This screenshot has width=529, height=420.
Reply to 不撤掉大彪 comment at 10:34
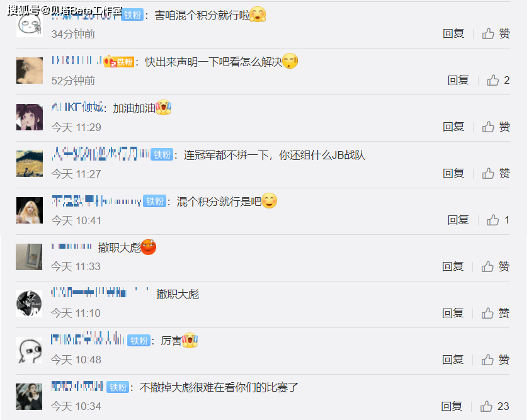[x=452, y=406]
